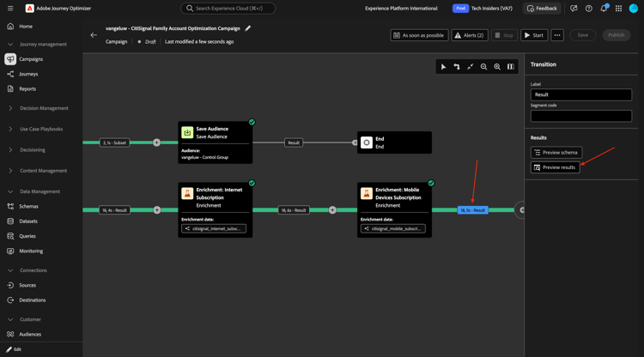Open the app switcher grid icon
Image resolution: width=644 pixels, height=357 pixels.
coord(618,9)
